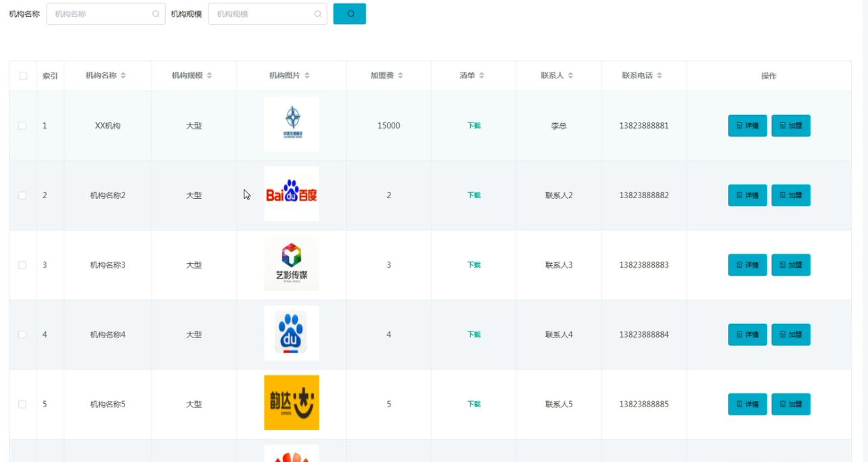
Task: Focus the 机构名称 search input
Action: coord(106,14)
